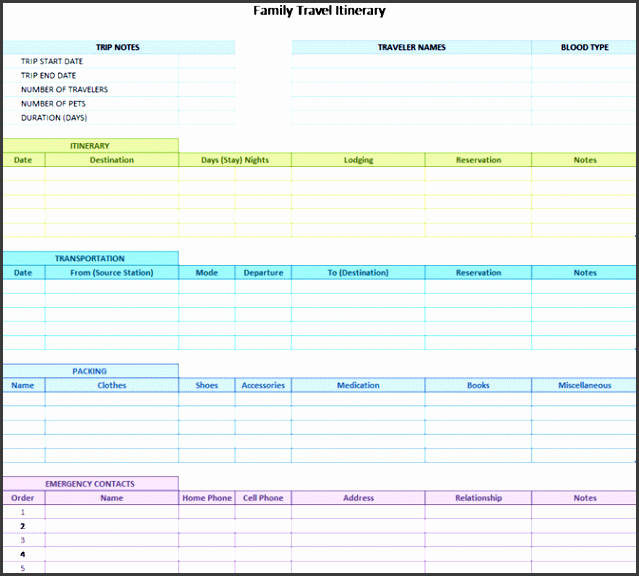Select emergency contact order number 1
This screenshot has width=639, height=576.
tap(23, 512)
